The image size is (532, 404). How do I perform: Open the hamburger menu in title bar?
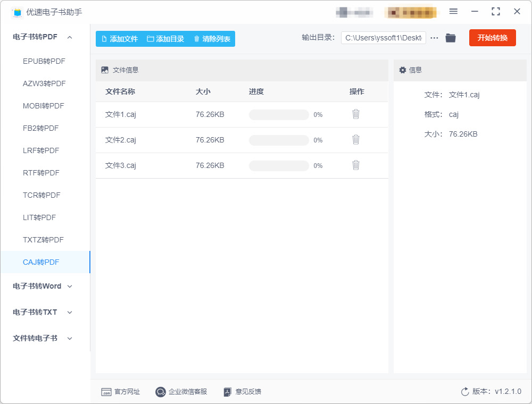coord(453,12)
